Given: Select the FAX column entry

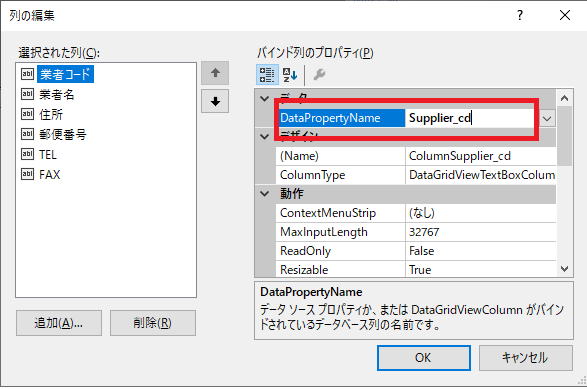Looking at the screenshot, I should (49, 174).
